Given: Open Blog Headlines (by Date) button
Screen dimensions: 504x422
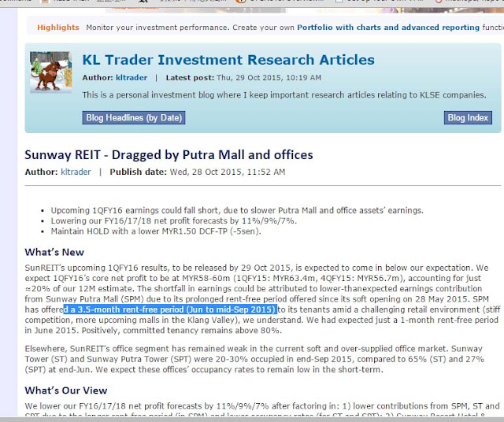Looking at the screenshot, I should (x=134, y=117).
